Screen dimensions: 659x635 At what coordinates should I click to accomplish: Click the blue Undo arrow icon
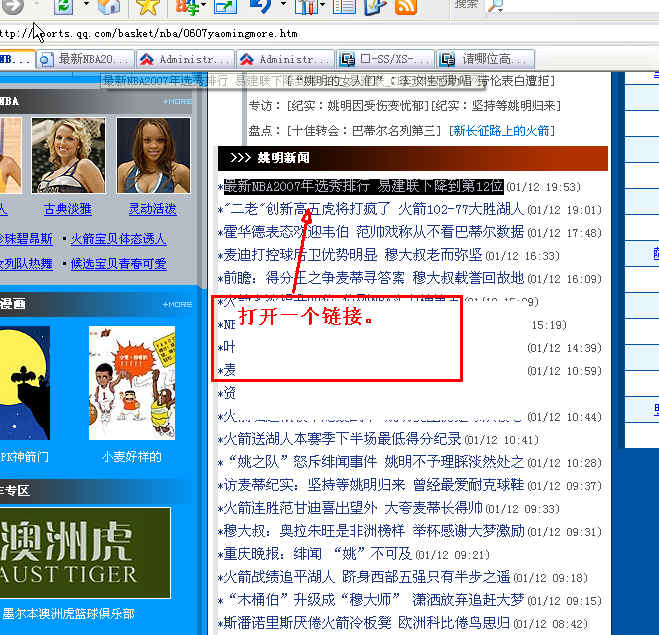(261, 6)
